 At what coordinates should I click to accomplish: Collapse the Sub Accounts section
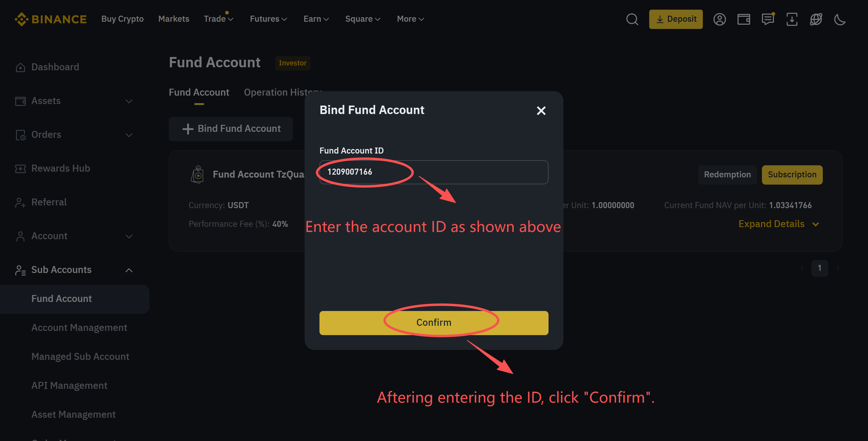[129, 270]
